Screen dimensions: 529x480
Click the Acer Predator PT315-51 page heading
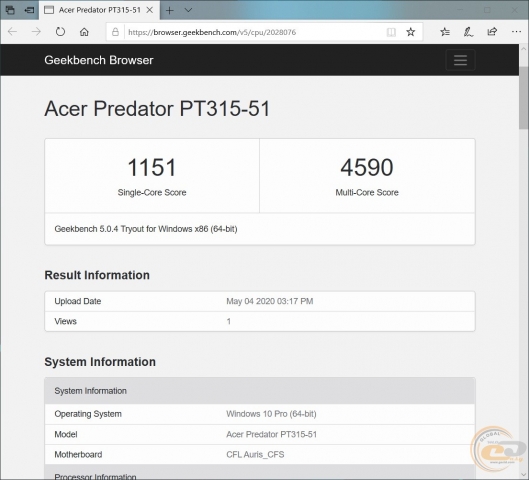[x=157, y=109]
